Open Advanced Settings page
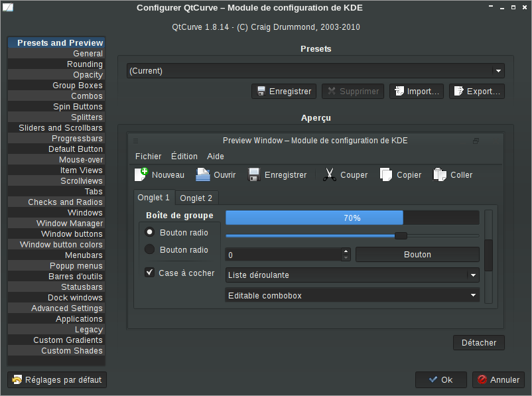This screenshot has width=532, height=396. coord(56,308)
